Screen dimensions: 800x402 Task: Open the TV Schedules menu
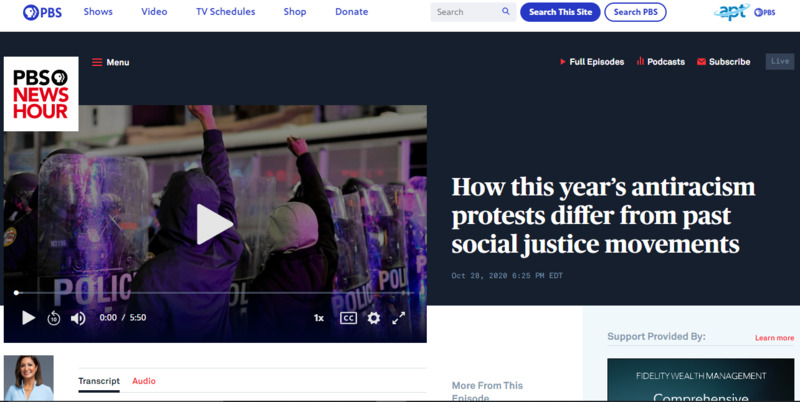tap(225, 12)
